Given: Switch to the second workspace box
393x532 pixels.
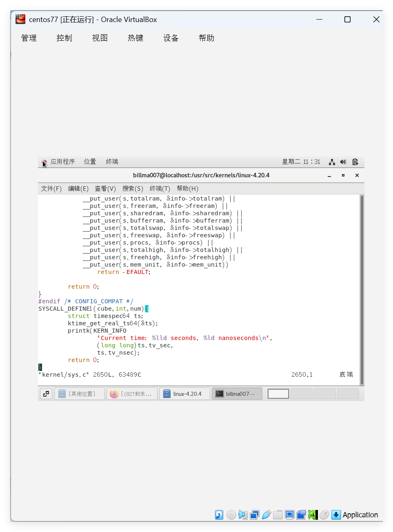Looking at the screenshot, I should pyautogui.click(x=301, y=394).
